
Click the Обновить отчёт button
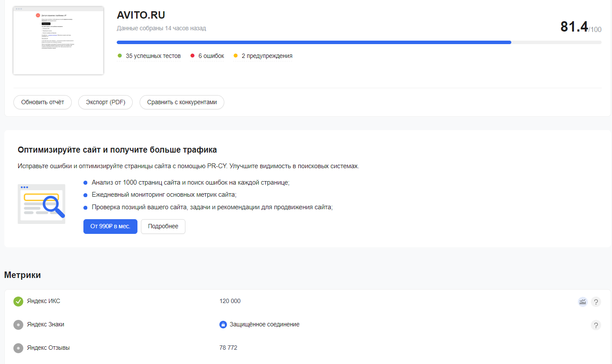click(42, 102)
